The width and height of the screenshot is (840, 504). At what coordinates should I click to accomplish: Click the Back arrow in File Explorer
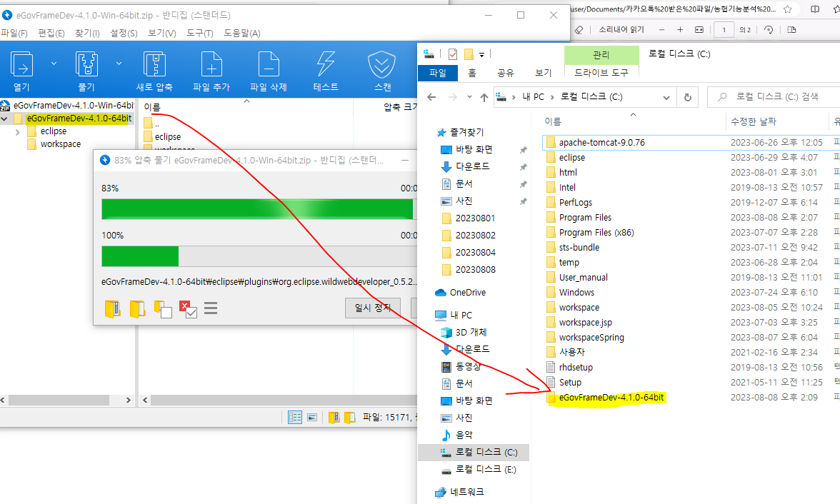[x=431, y=97]
